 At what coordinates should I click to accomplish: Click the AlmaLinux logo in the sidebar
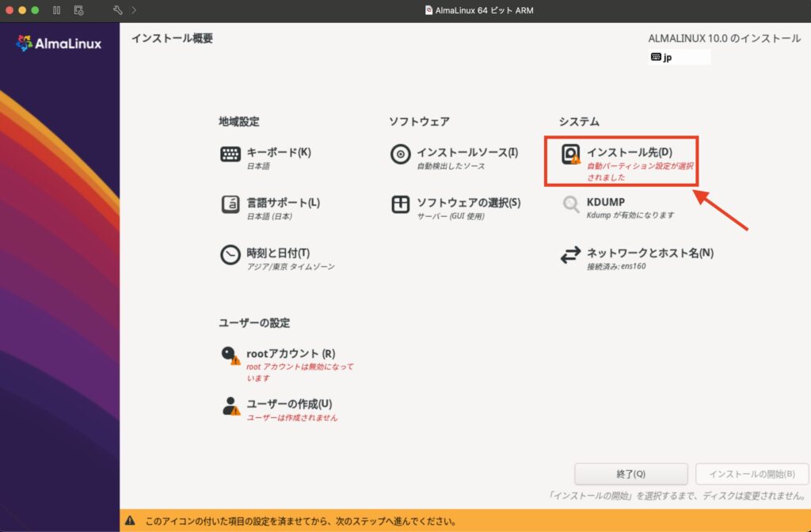[x=59, y=44]
